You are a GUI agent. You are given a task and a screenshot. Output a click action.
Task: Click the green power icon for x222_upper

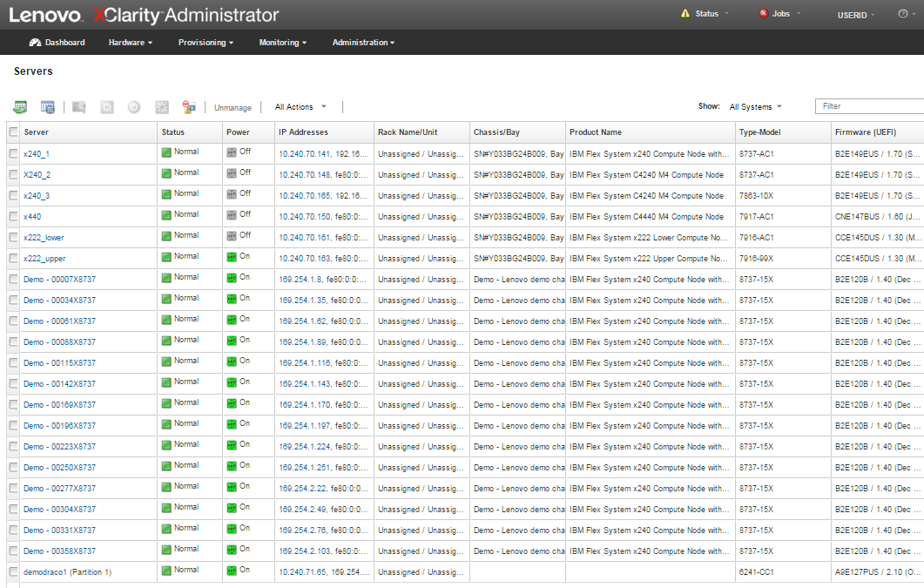232,256
